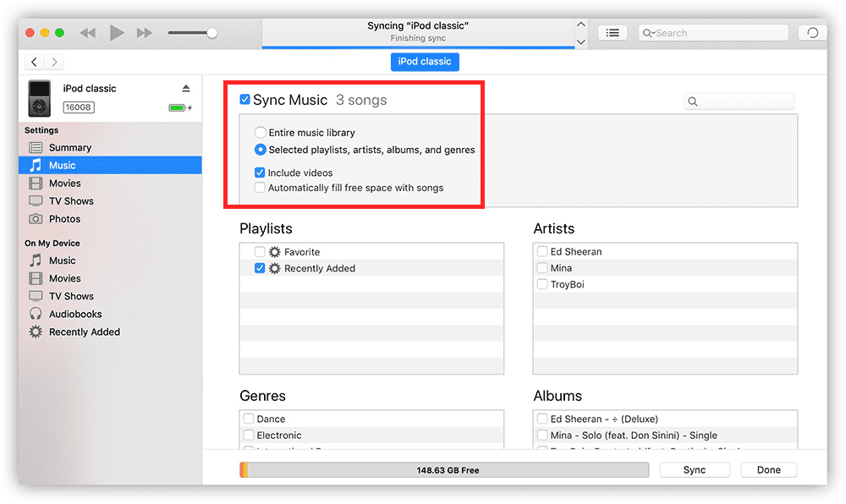
Task: Click the down arrow in status display
Action: [x=581, y=41]
